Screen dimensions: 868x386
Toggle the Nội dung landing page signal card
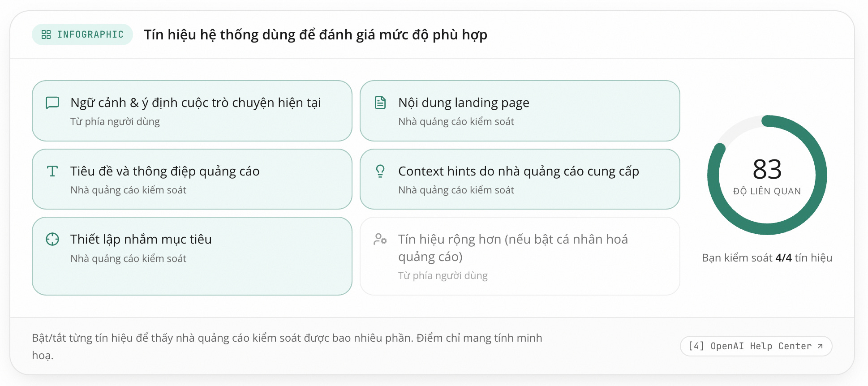pyautogui.click(x=520, y=111)
